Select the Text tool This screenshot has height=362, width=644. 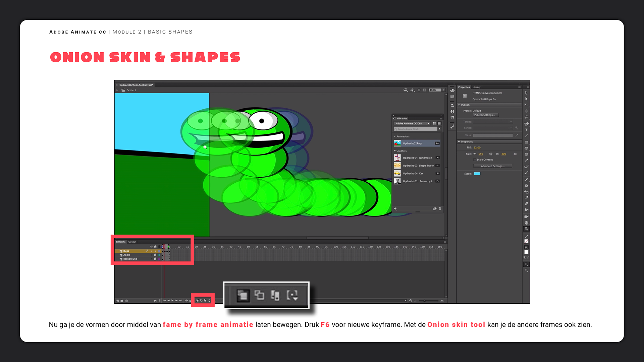pos(526,130)
